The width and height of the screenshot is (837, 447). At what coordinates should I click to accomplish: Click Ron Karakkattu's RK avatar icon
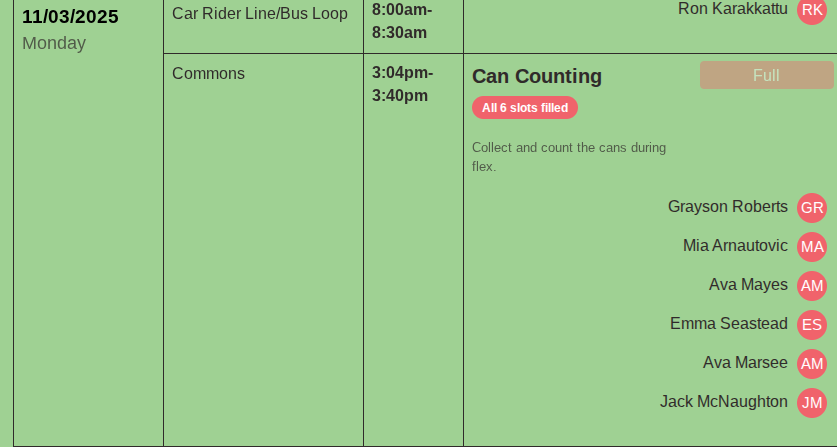pos(812,10)
